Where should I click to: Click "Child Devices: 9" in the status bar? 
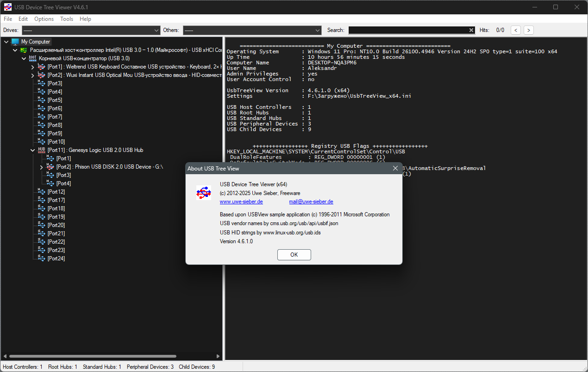coord(197,367)
